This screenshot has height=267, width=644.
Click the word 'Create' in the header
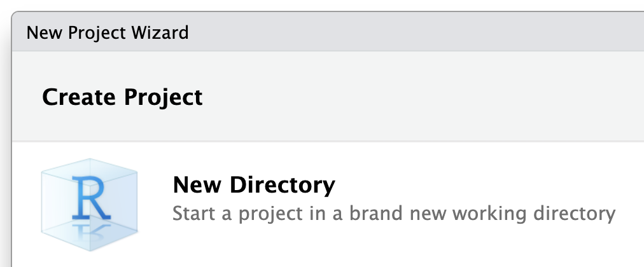[79, 98]
